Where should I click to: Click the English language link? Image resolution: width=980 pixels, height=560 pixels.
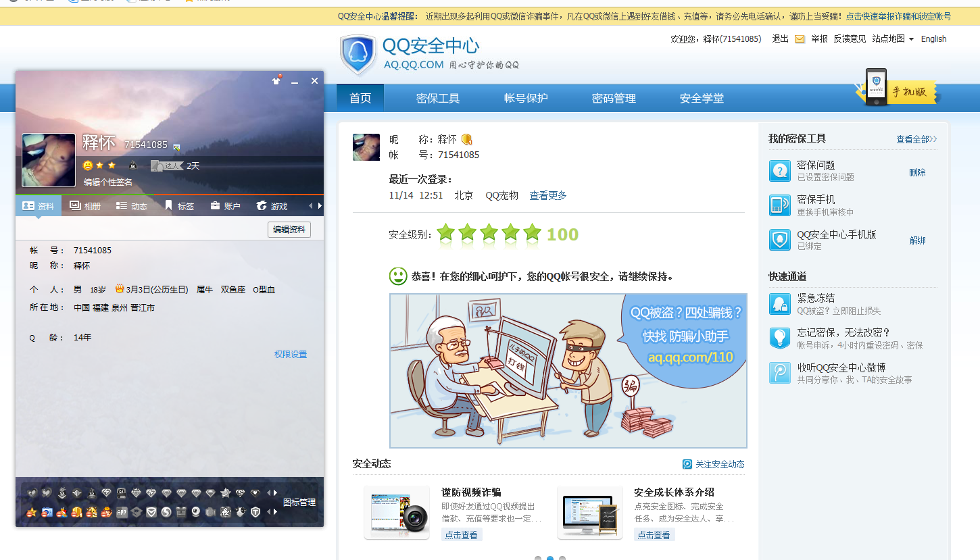(x=933, y=39)
